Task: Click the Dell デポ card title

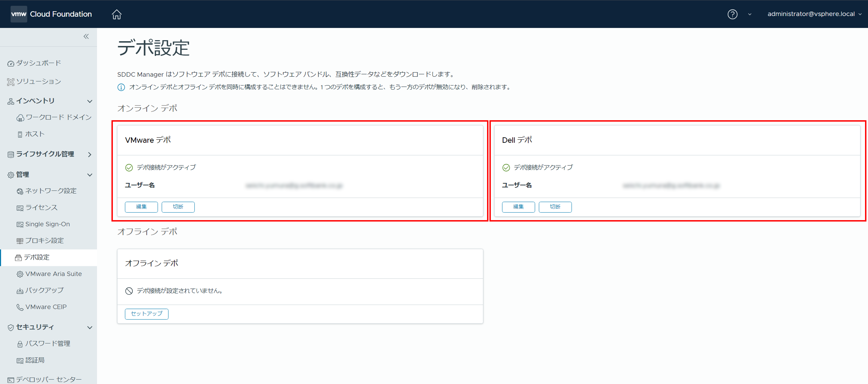Action: [517, 140]
